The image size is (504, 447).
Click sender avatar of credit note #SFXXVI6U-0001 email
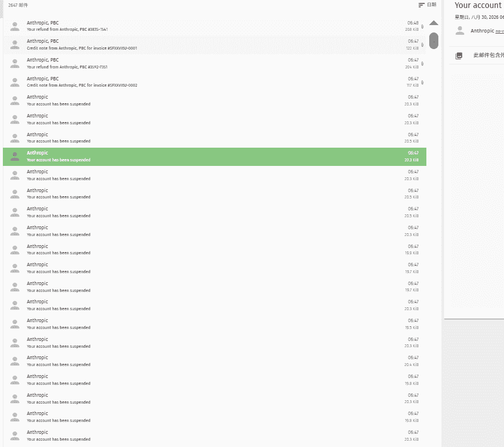click(15, 44)
